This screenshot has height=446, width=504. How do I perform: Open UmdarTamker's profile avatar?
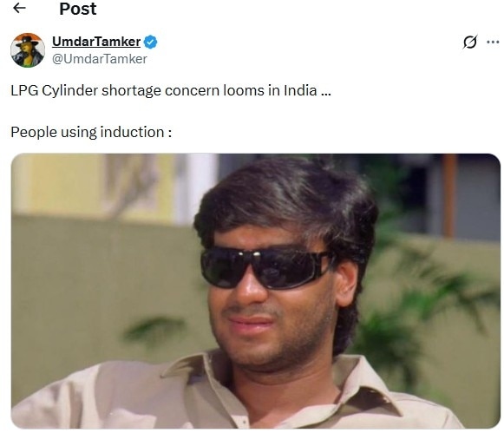28,49
